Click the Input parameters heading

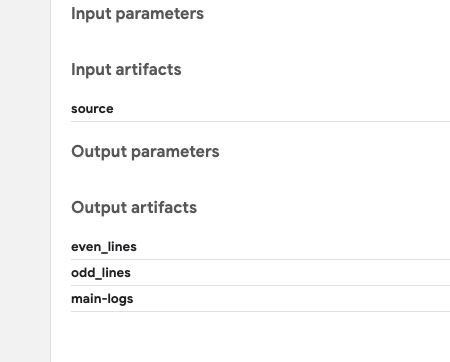click(x=137, y=14)
